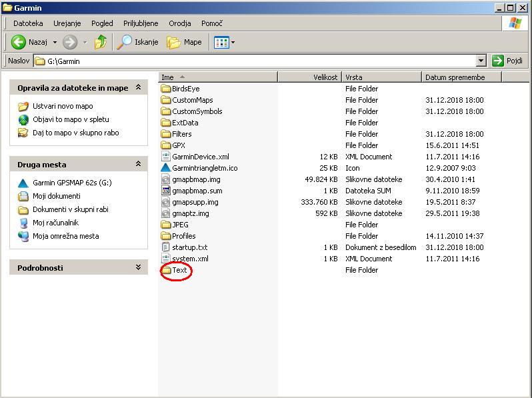Click the grayed forward arrow icon
The image size is (532, 398).
coord(70,42)
